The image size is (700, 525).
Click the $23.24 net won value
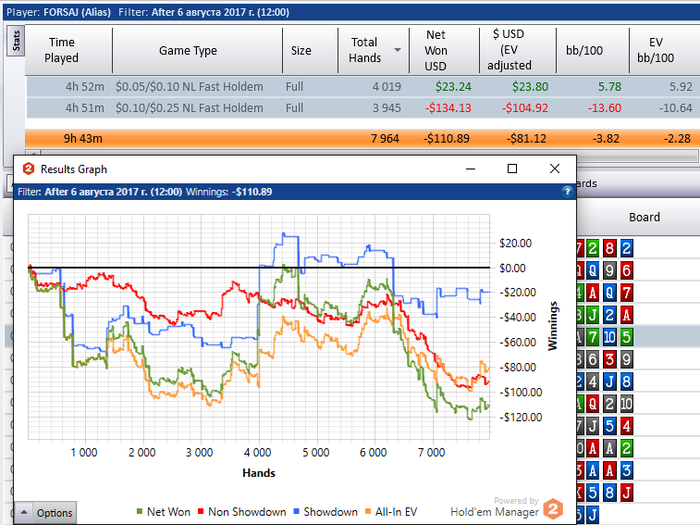point(453,87)
